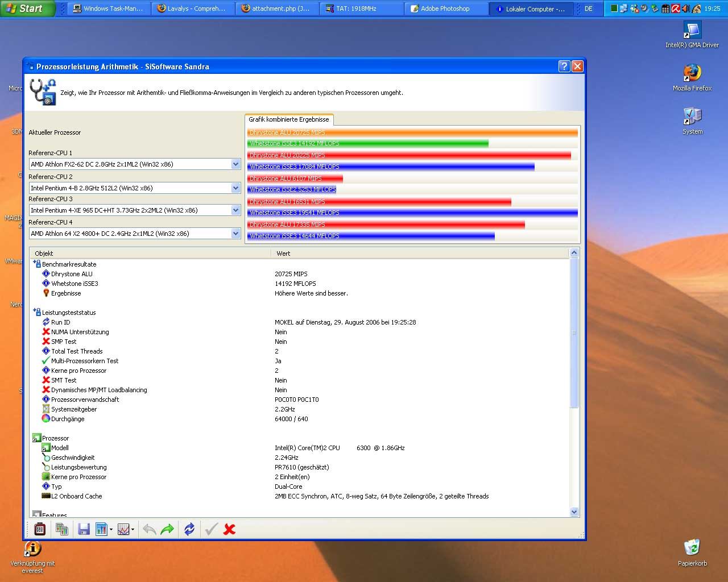The width and height of the screenshot is (728, 582).
Task: Select the Total Test Threads row
Action: (300, 351)
